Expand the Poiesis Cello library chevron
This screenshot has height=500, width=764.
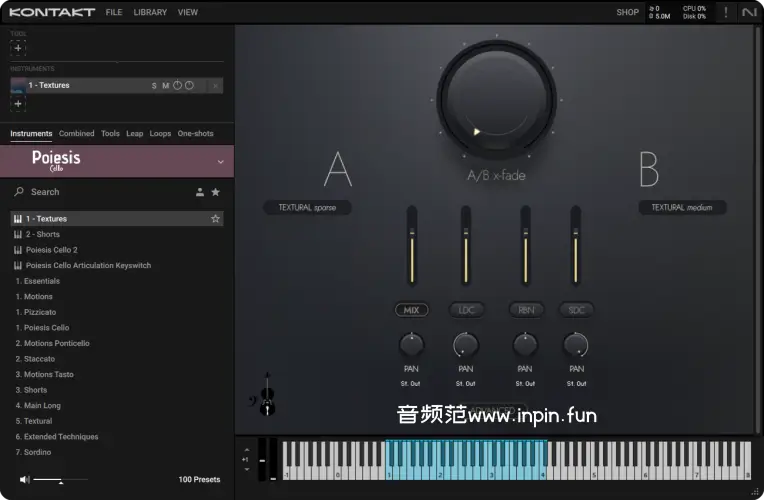click(x=220, y=161)
